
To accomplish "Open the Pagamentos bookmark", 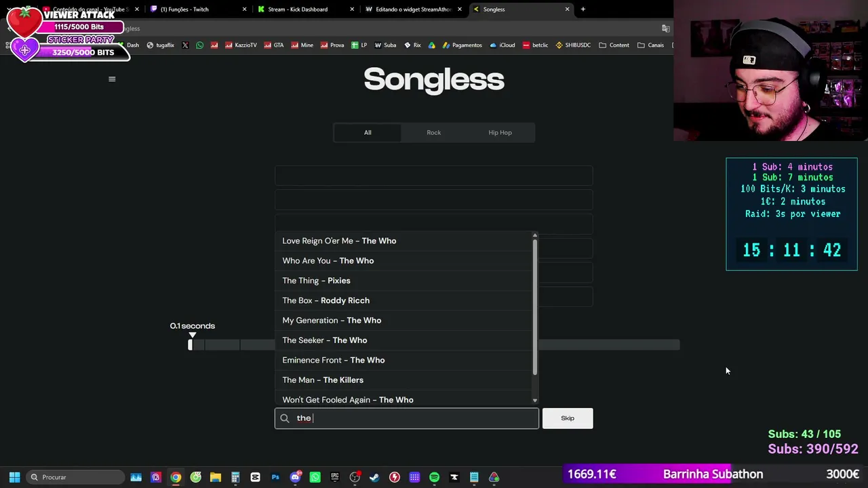I will 462,45.
